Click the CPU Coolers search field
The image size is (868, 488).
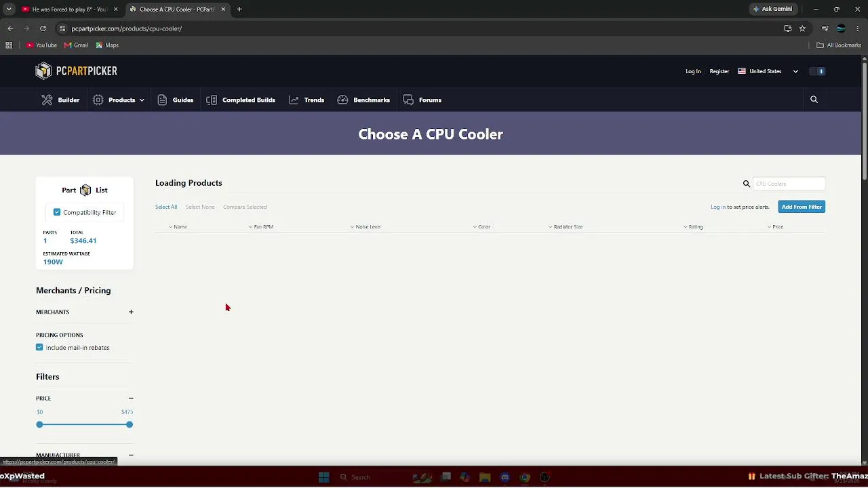(789, 184)
